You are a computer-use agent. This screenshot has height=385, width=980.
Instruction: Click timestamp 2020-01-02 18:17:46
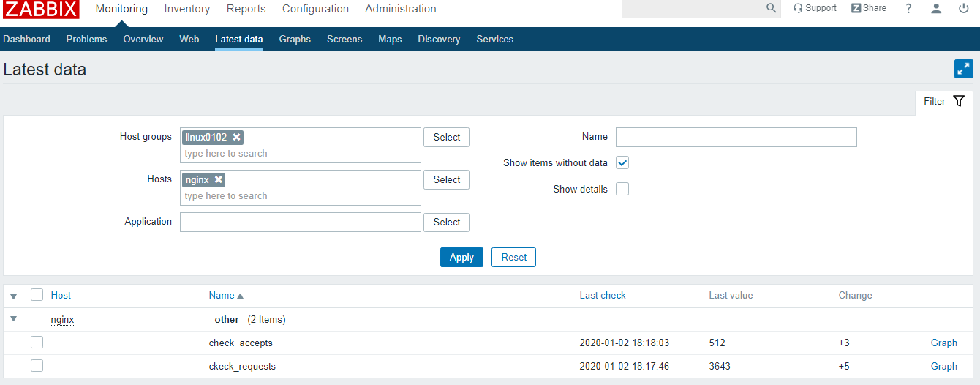[625, 366]
